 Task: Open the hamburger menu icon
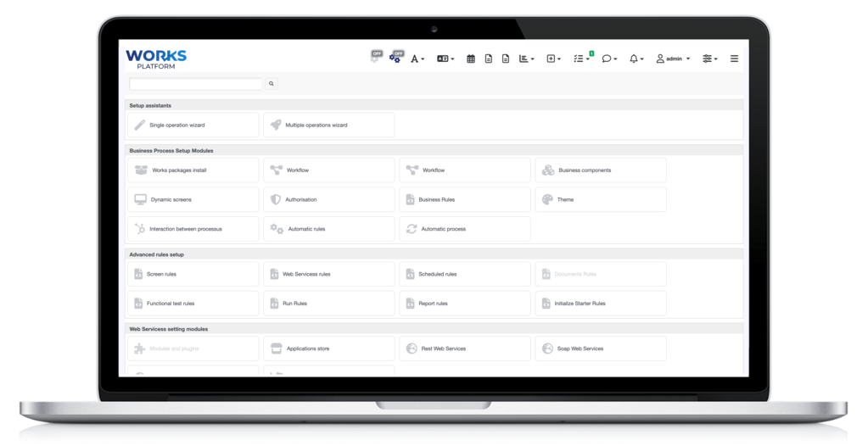click(x=734, y=59)
